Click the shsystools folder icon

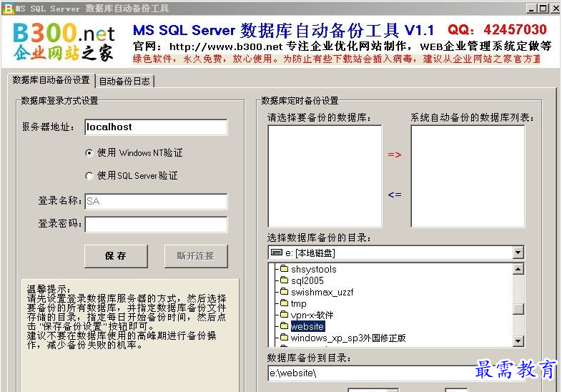coord(285,268)
